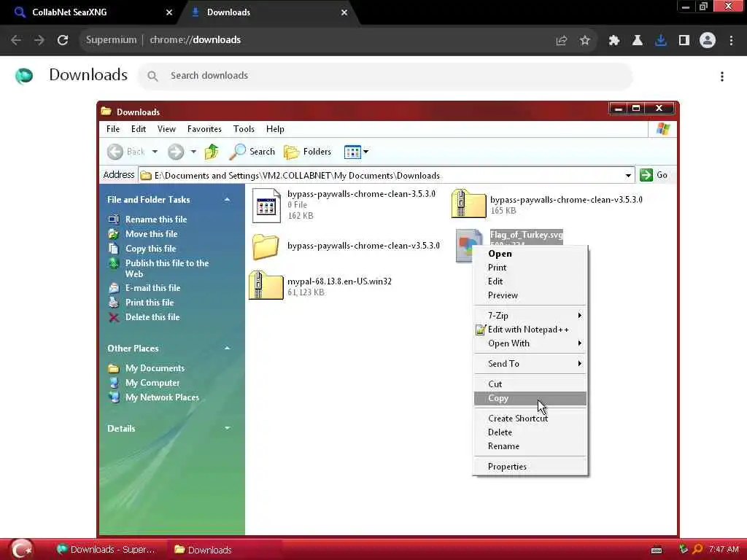The image size is (747, 560).
Task: Open the Views icon in Explorer toolbar
Action: [352, 152]
